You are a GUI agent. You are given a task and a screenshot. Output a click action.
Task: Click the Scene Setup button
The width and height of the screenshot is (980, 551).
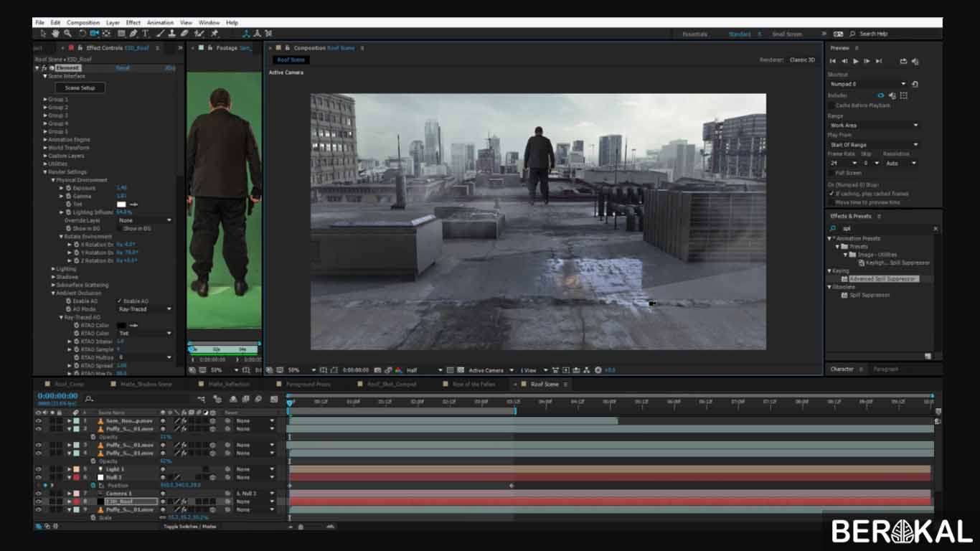click(79, 88)
